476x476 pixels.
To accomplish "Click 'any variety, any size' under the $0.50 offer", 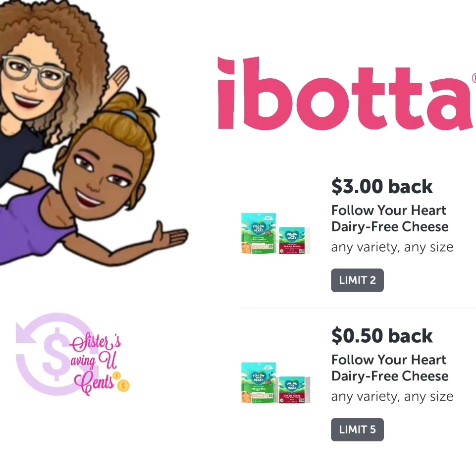I will click(x=392, y=397).
